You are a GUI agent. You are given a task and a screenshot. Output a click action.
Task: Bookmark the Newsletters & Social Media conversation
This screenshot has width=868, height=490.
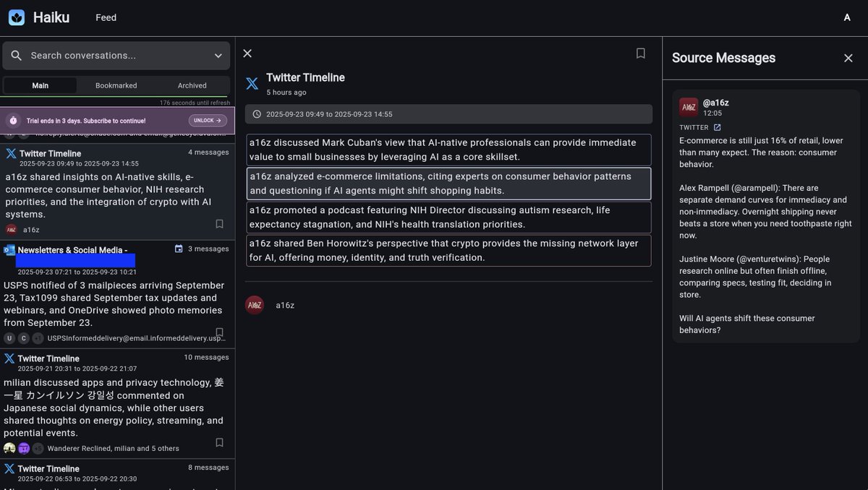220,332
